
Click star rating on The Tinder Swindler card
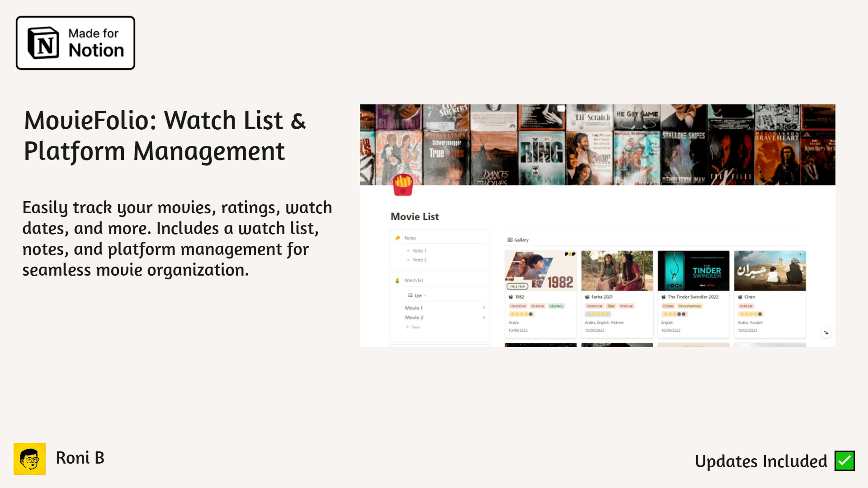(675, 314)
